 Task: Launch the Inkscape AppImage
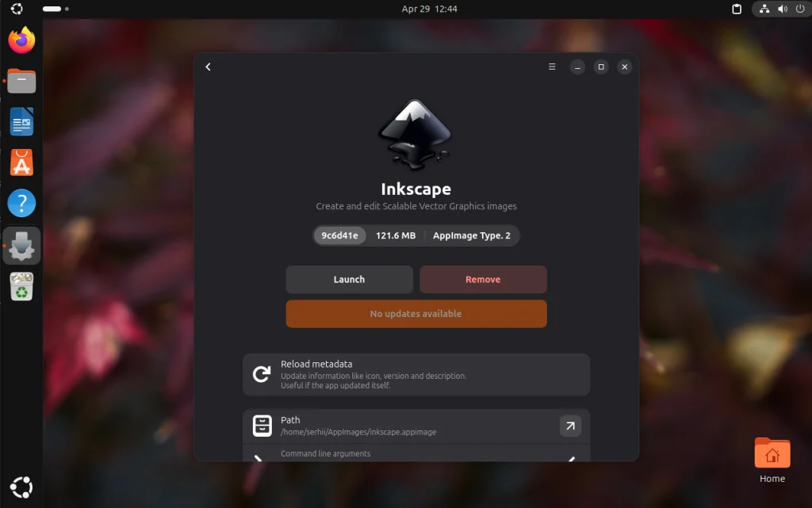(349, 279)
